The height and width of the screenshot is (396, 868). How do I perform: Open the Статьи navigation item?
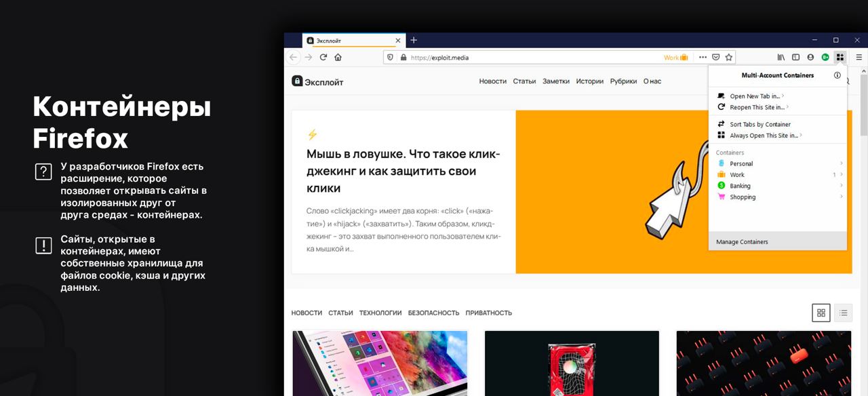524,81
